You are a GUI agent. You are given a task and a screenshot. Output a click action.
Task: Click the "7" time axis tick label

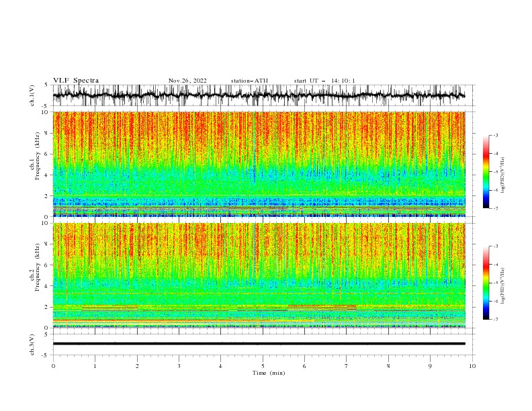click(x=347, y=366)
